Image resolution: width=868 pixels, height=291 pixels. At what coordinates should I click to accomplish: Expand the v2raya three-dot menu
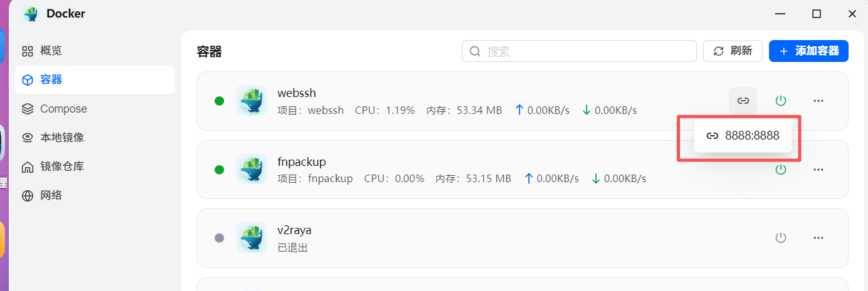point(818,238)
